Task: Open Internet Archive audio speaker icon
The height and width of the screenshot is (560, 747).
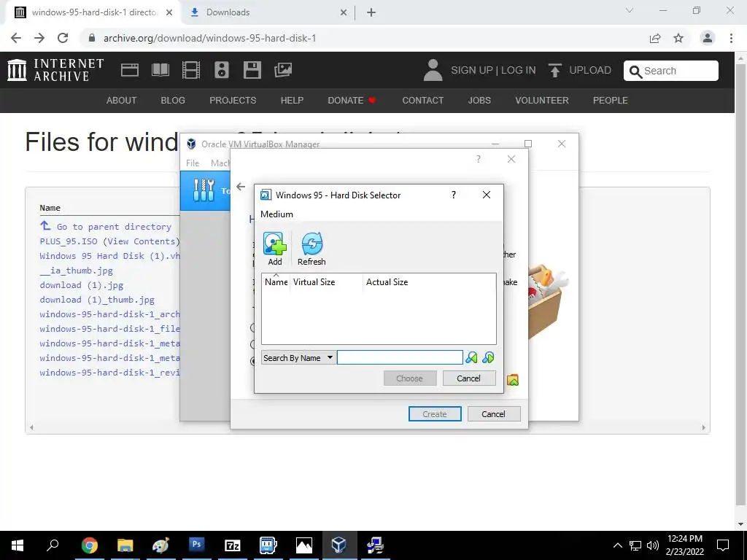Action: pos(222,70)
